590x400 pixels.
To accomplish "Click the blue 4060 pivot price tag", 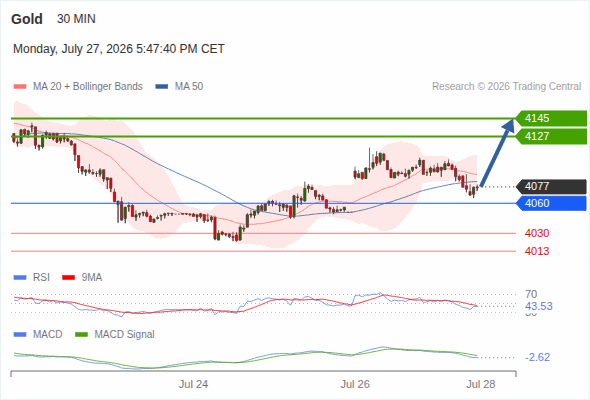I will tap(551, 203).
